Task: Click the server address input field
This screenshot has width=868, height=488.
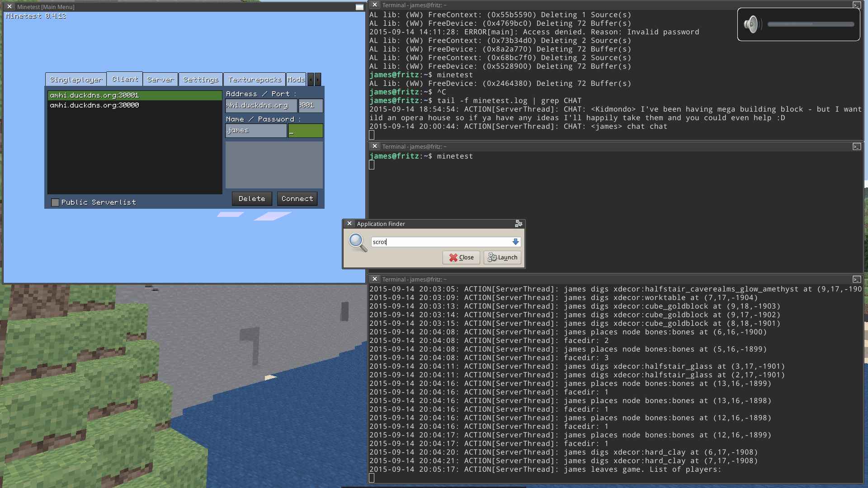Action: click(261, 105)
